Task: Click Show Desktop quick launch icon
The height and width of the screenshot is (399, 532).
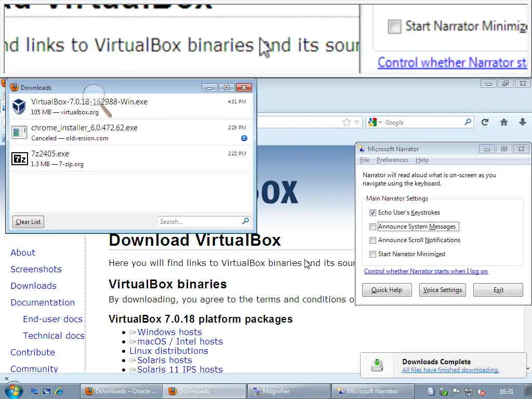Action: tap(35, 391)
